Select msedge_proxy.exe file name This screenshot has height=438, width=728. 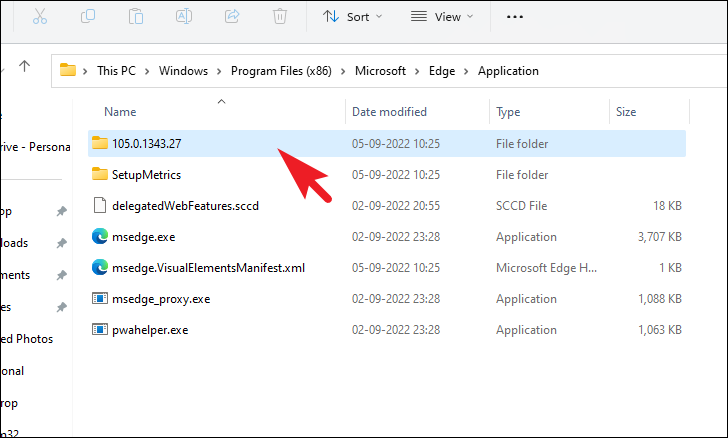pos(161,299)
